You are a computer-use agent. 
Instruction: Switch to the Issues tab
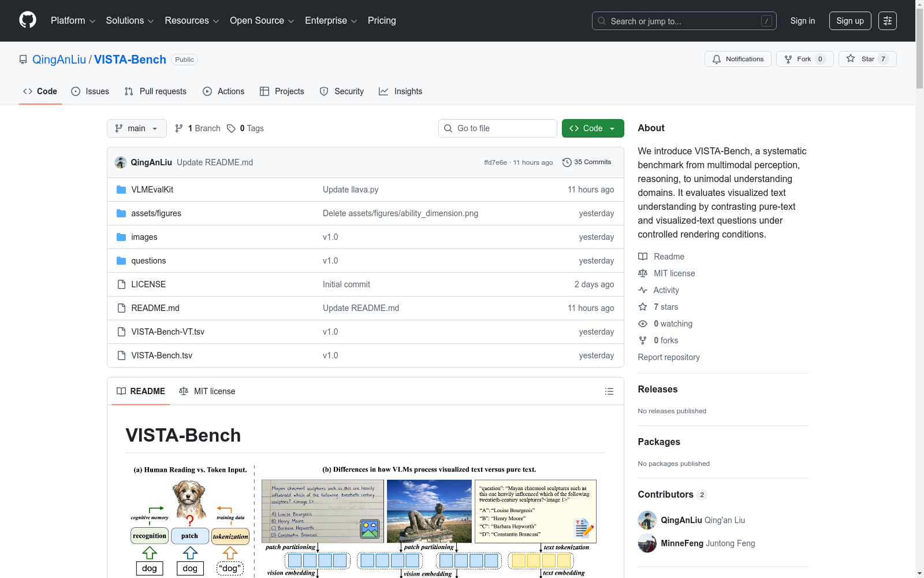click(x=90, y=91)
